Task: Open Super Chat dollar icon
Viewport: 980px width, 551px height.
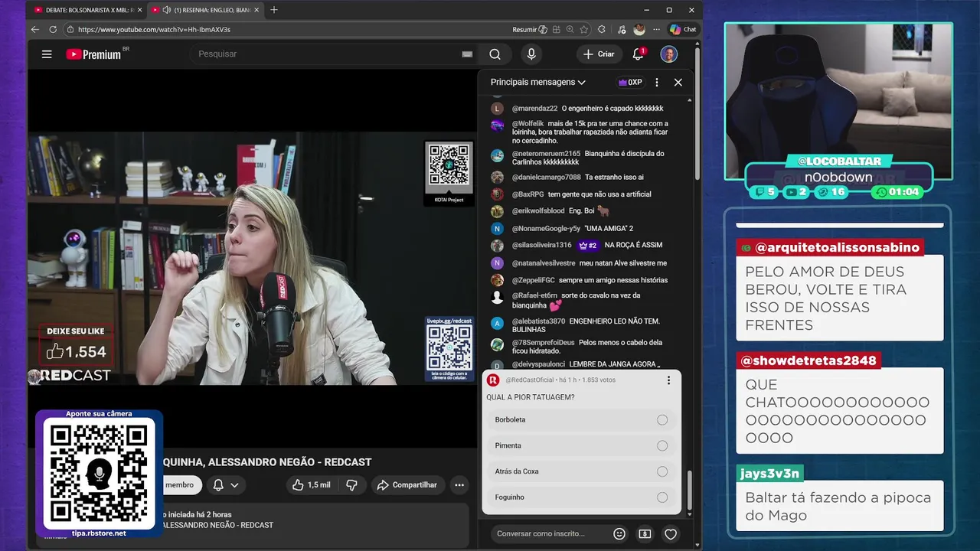Action: (645, 534)
